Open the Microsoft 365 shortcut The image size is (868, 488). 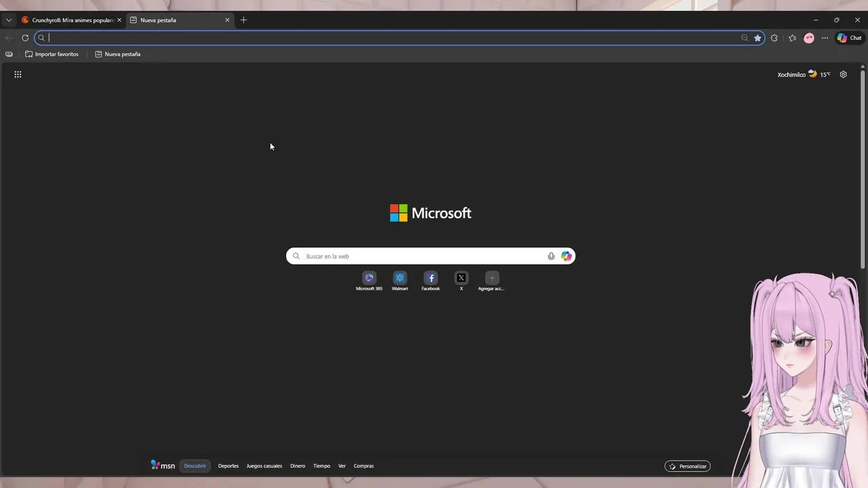(x=369, y=281)
